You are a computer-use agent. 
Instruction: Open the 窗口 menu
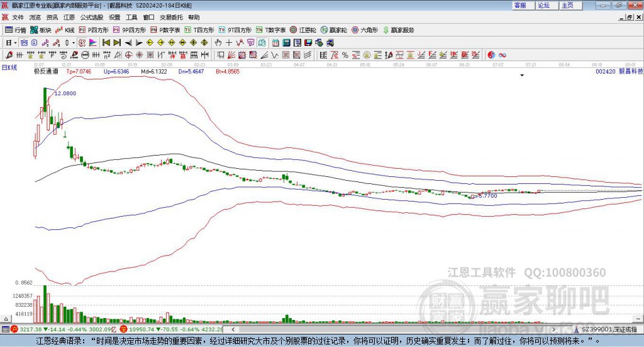coord(148,17)
